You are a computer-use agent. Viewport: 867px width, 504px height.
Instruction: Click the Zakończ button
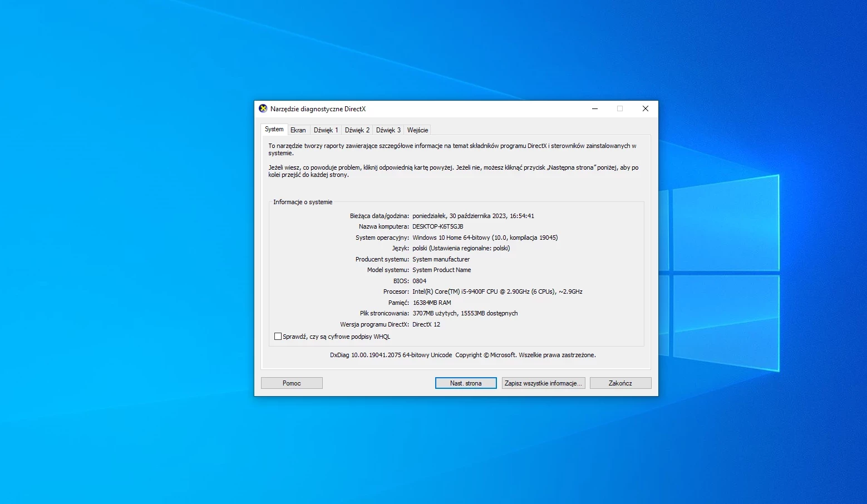point(620,383)
